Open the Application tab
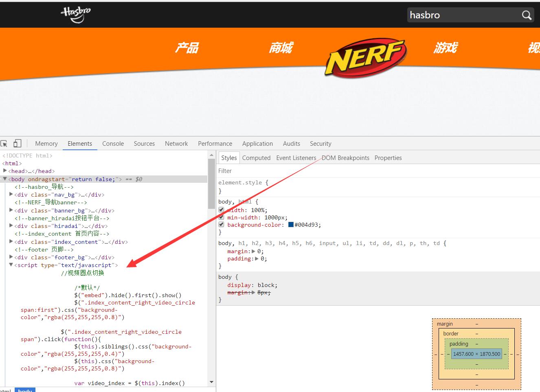540x392 pixels. [x=257, y=144]
